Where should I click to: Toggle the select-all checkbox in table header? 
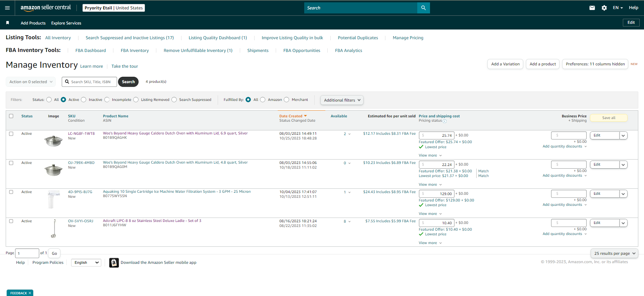click(x=11, y=116)
